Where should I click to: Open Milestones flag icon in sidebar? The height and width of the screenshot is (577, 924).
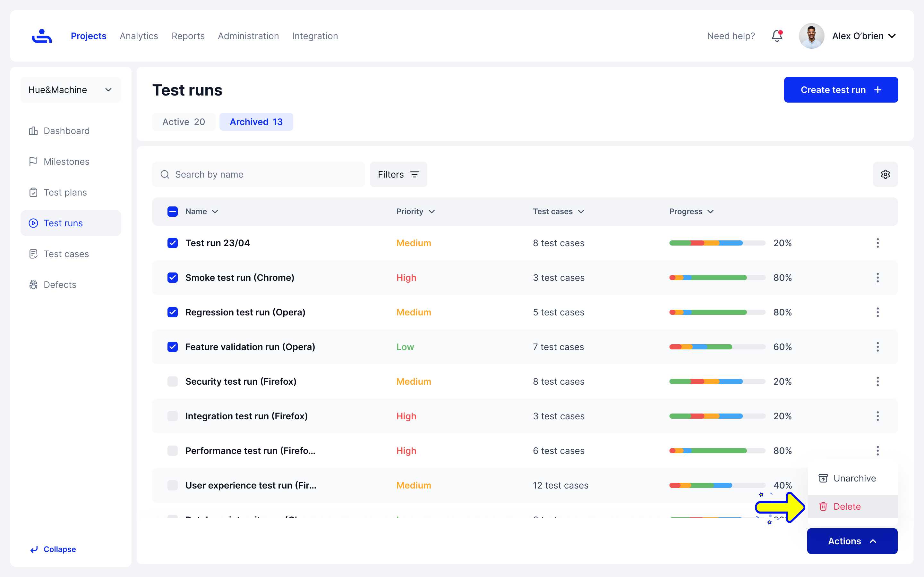click(x=33, y=162)
